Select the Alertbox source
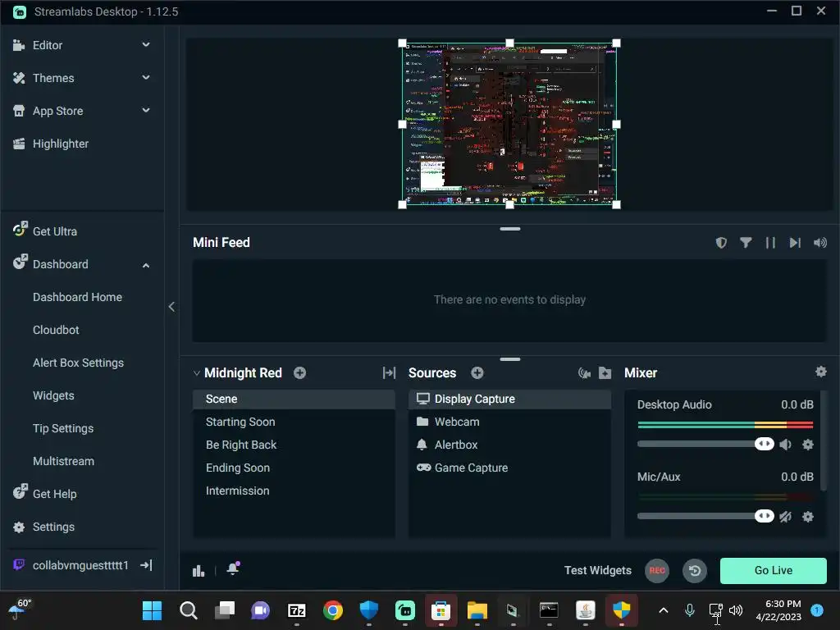Viewport: 840px width, 630px height. tap(509, 445)
